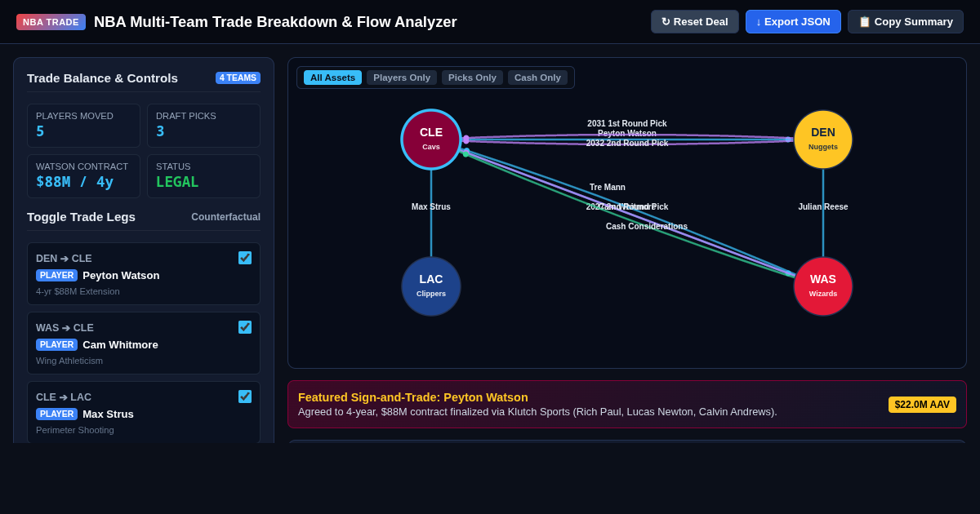This screenshot has height=514, width=980.
Task: Filter graph to Players Only
Action: tap(402, 78)
